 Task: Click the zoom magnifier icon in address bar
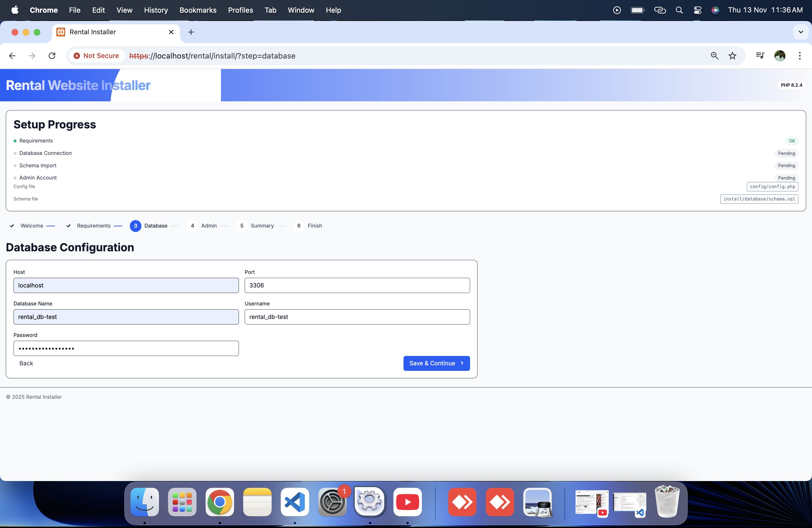click(715, 56)
